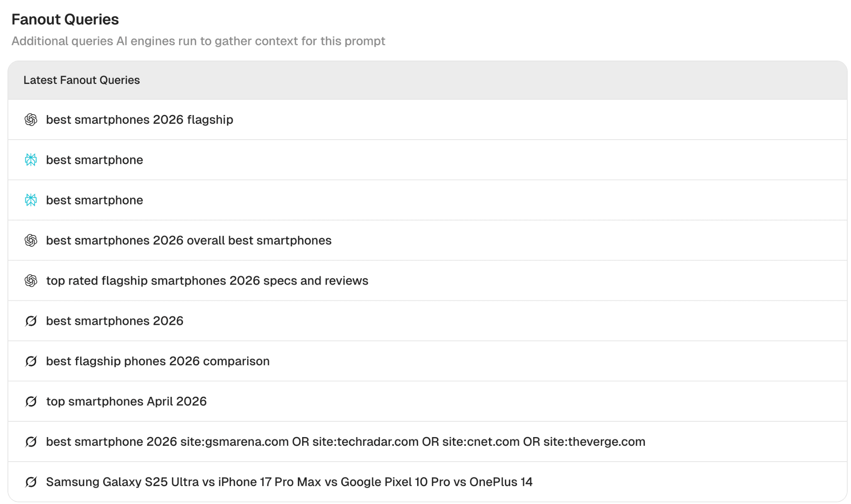Click Grok icon beside the gsmarena site query

(x=31, y=442)
